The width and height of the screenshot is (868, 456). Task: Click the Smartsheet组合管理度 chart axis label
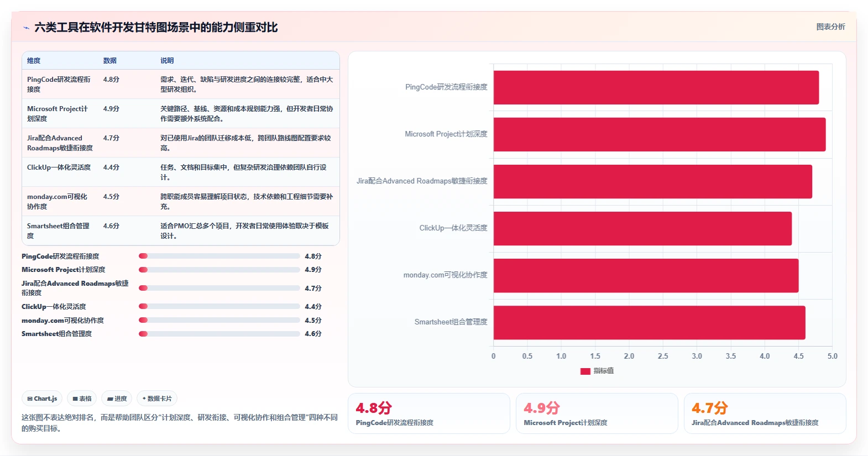451,322
